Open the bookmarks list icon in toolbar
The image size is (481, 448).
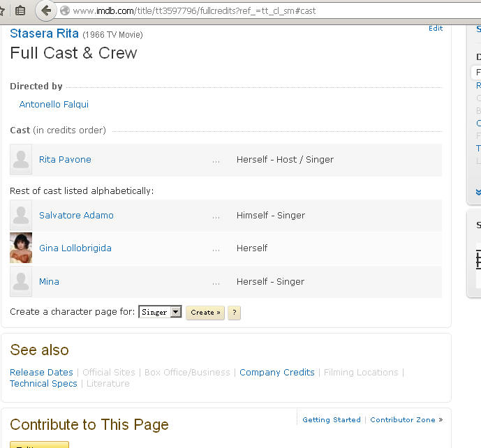click(20, 10)
